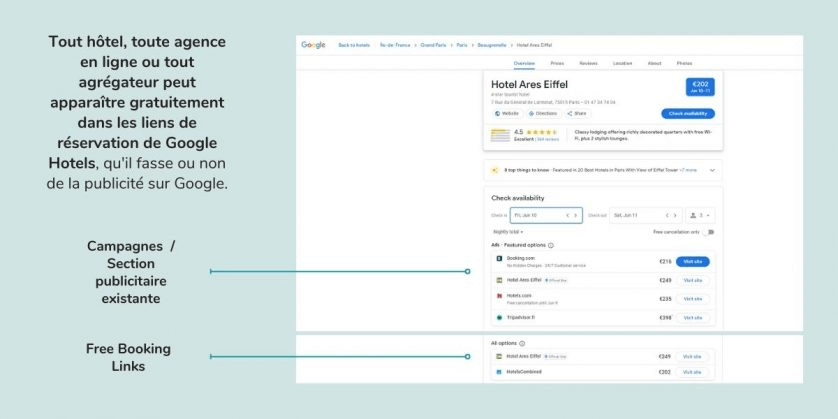Switch to the Reviews tab
This screenshot has height=419, width=838.
tap(588, 63)
